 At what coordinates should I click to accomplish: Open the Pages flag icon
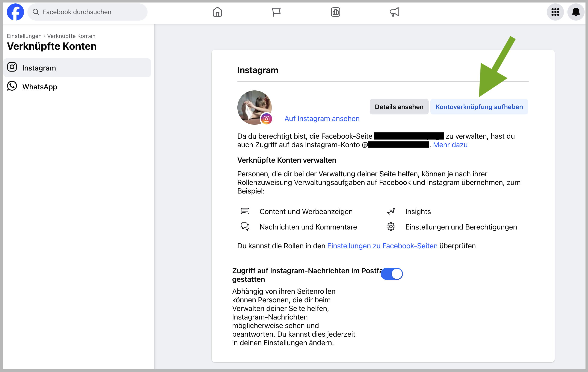coord(276,12)
